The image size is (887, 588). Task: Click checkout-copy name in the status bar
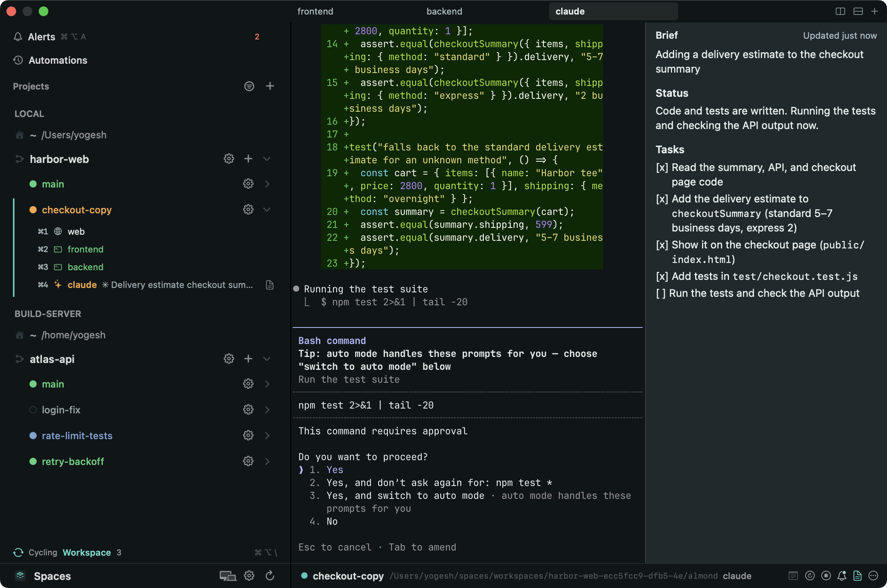pyautogui.click(x=348, y=576)
